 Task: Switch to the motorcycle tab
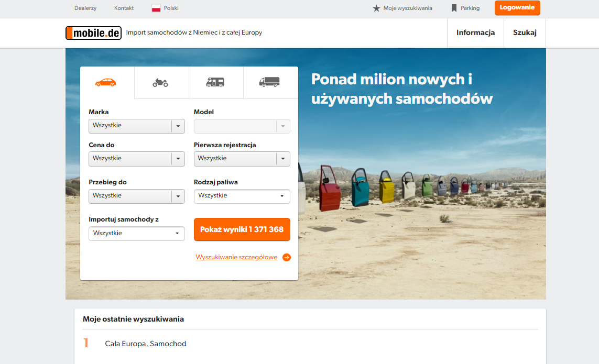pyautogui.click(x=160, y=83)
